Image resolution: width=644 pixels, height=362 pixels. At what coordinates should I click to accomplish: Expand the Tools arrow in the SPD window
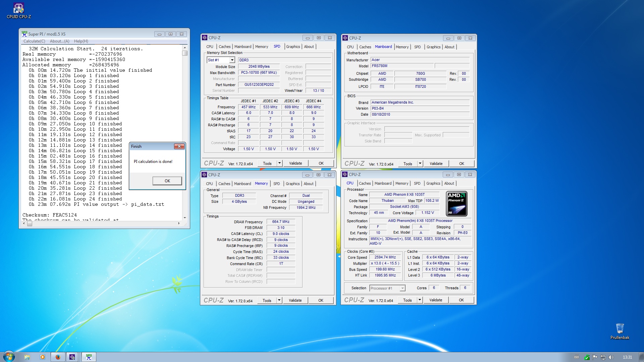(x=279, y=163)
